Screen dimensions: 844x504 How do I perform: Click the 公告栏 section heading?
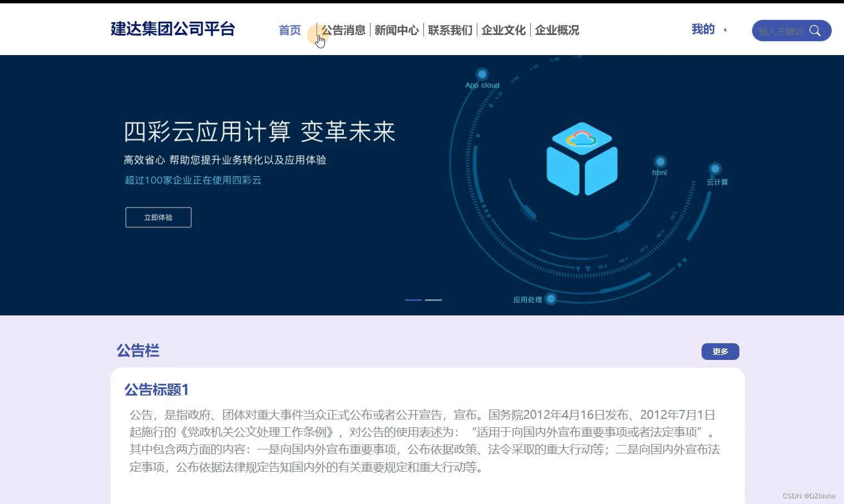[138, 350]
